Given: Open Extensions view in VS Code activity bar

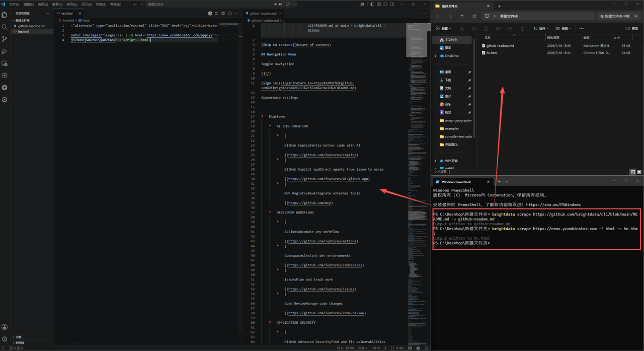Looking at the screenshot, I should [5, 76].
